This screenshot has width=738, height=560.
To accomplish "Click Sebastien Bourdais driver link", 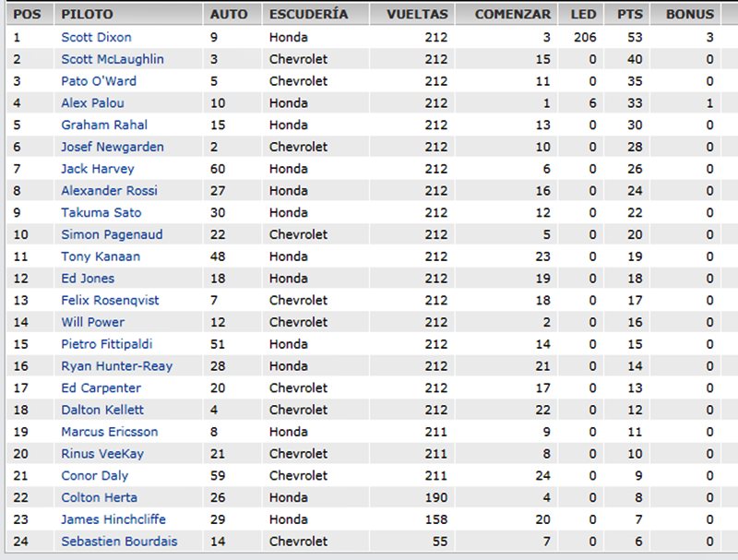I will 119,542.
